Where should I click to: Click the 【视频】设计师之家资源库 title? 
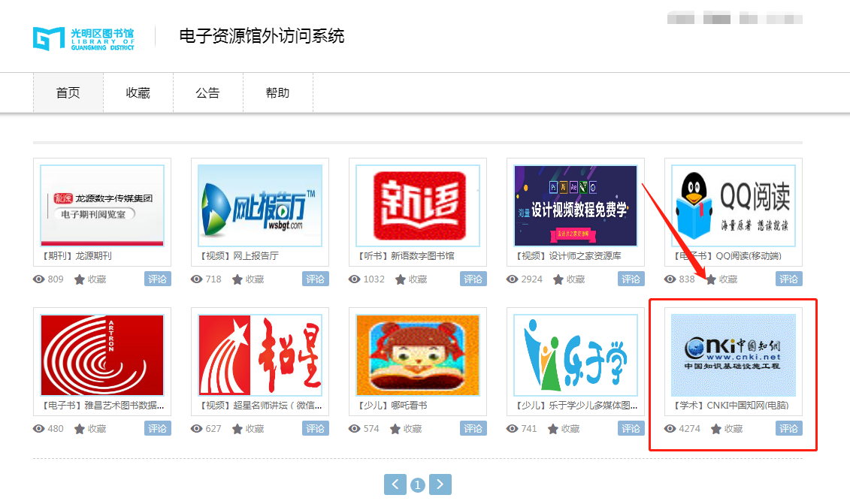[567, 256]
